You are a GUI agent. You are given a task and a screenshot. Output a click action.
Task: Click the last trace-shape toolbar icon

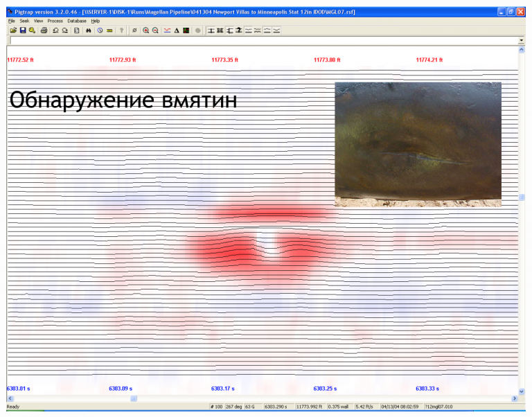(276, 30)
